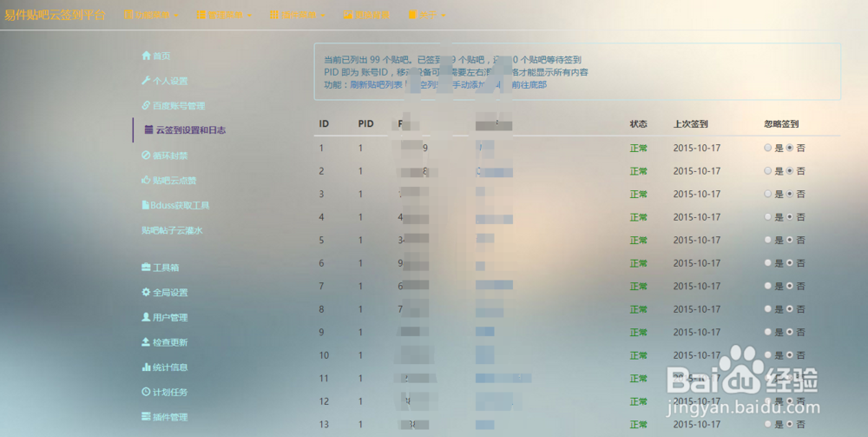Click the 正常 status in row ID 7
Viewport: 868px width, 437px height.
638,287
